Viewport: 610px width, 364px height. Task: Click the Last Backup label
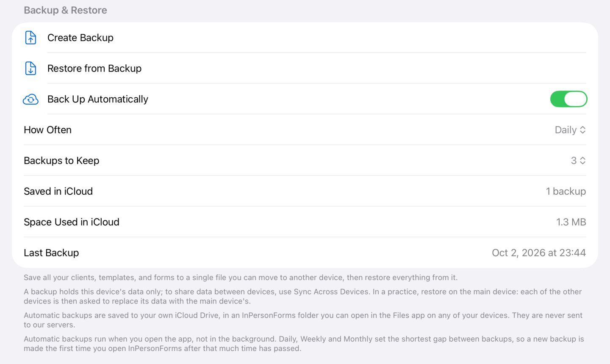[x=51, y=253]
